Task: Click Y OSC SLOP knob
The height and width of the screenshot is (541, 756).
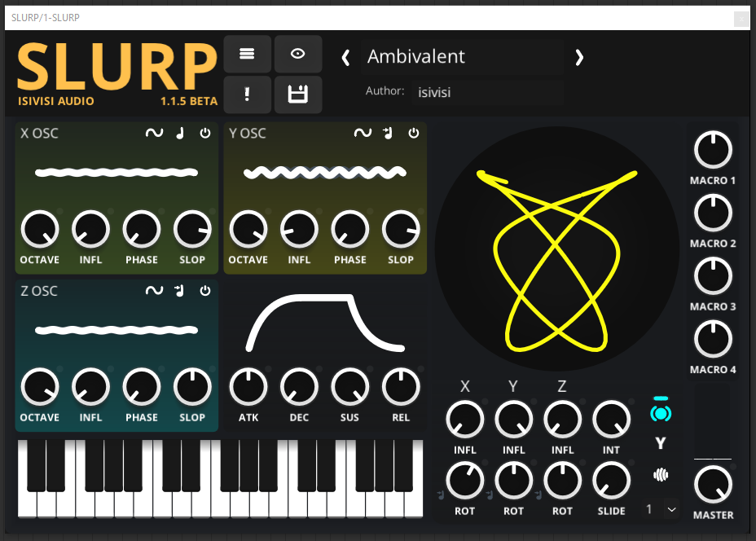Action: tap(401, 229)
